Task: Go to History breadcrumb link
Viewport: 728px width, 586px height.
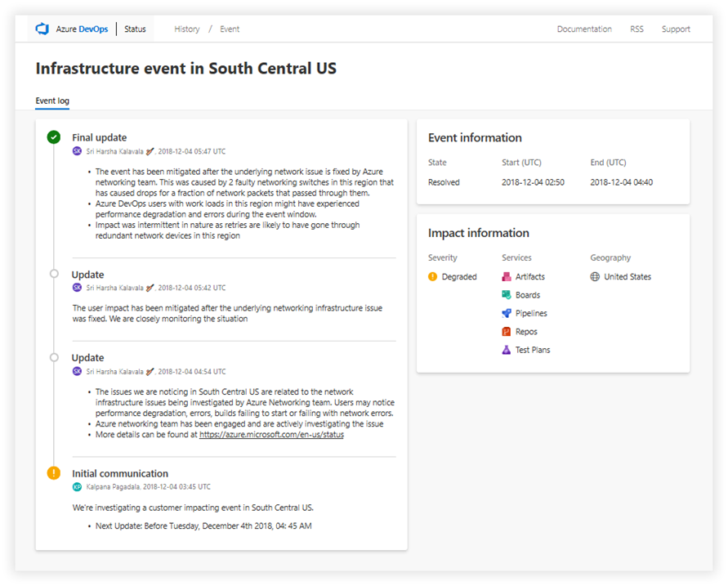Action: 186,29
